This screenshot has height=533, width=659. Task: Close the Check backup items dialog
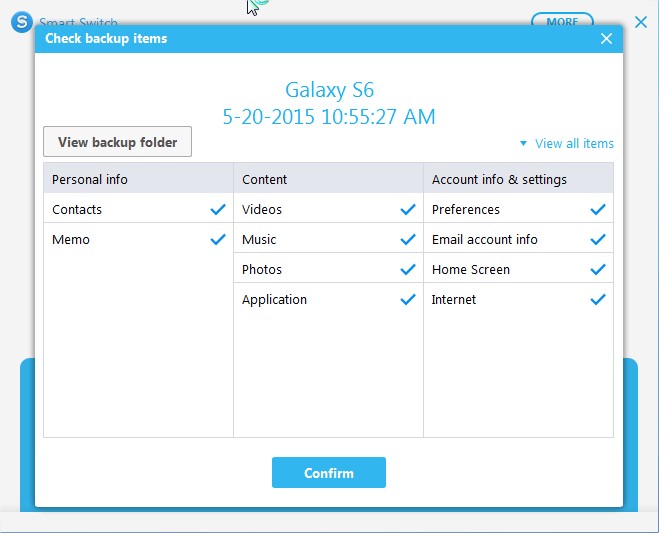pos(606,39)
